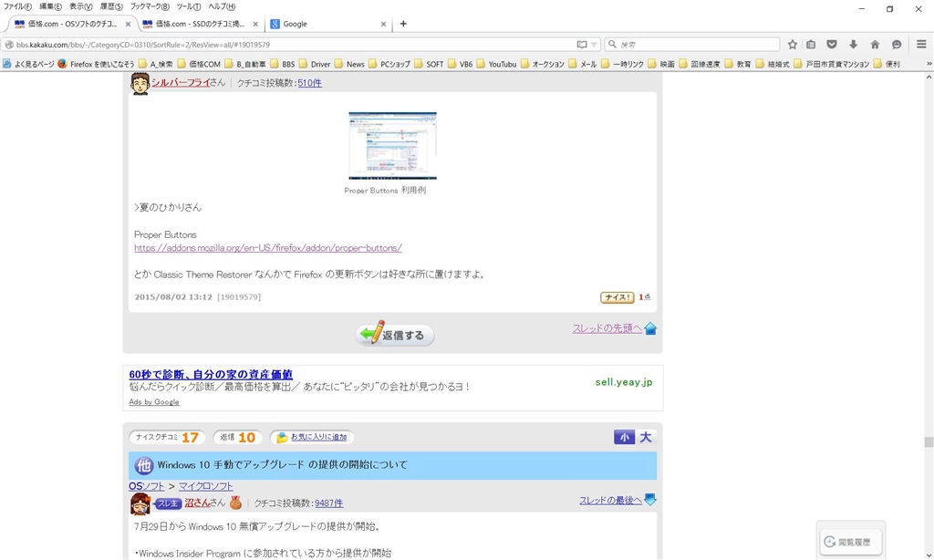
Task: Open the 編集 menu
Action: coord(50,6)
